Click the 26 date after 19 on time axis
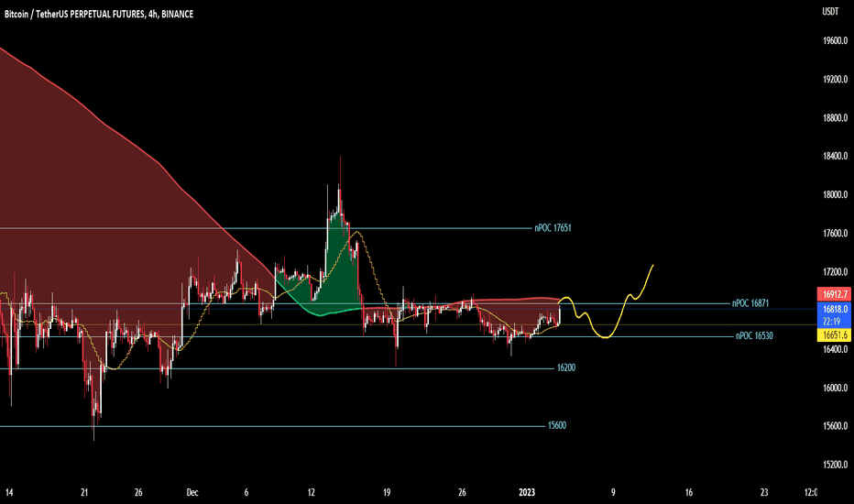 (462, 493)
